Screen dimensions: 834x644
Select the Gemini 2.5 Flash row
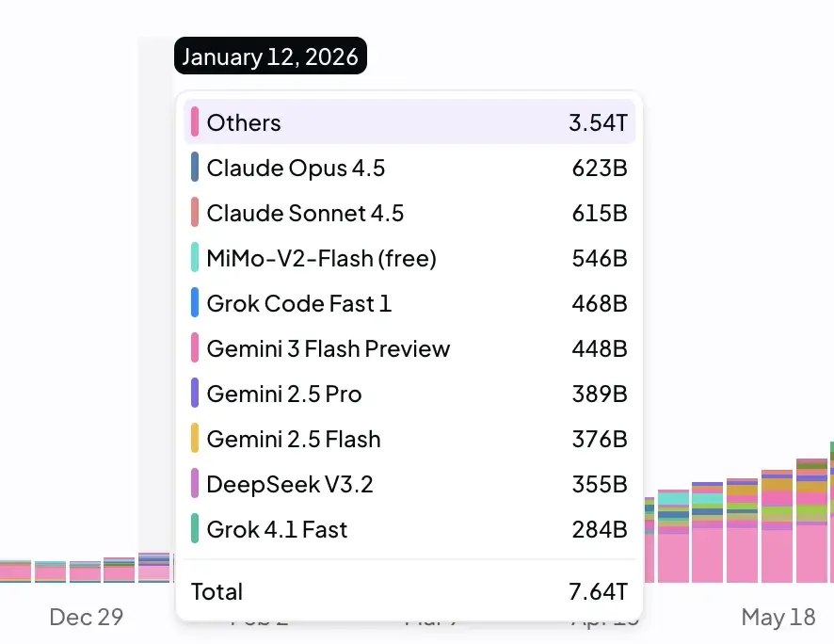(409, 438)
